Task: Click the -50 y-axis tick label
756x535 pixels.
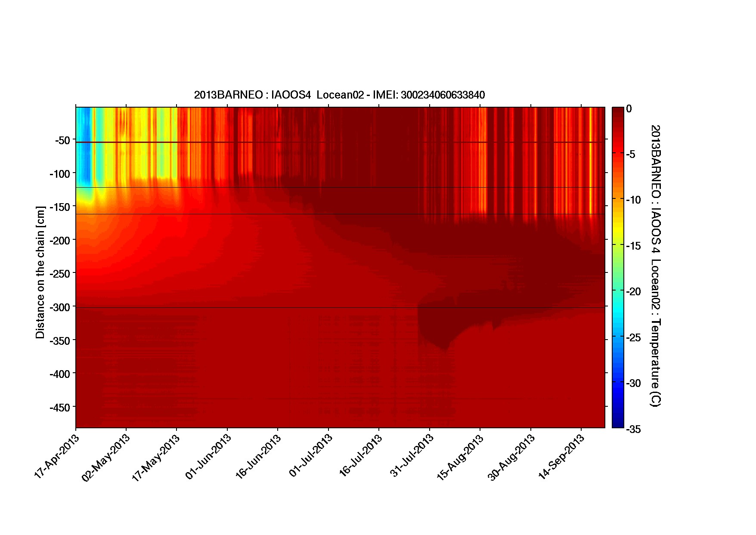Action: tap(62, 141)
